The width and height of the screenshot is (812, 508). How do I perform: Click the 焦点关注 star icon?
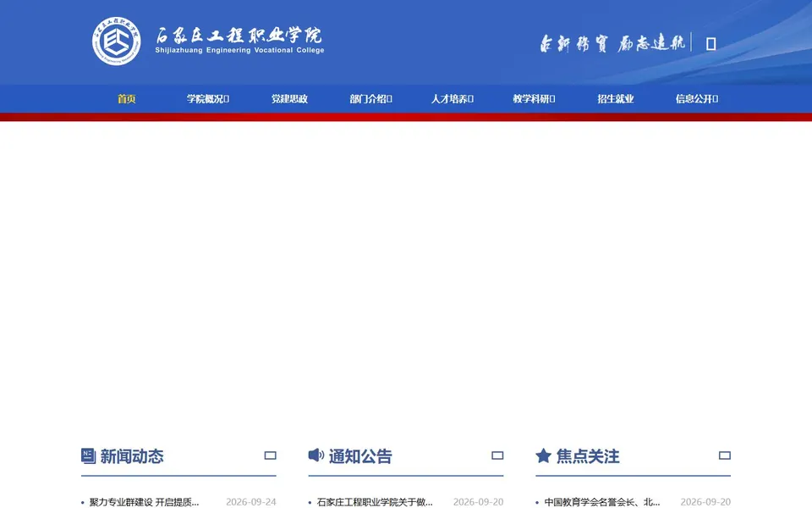(x=543, y=456)
